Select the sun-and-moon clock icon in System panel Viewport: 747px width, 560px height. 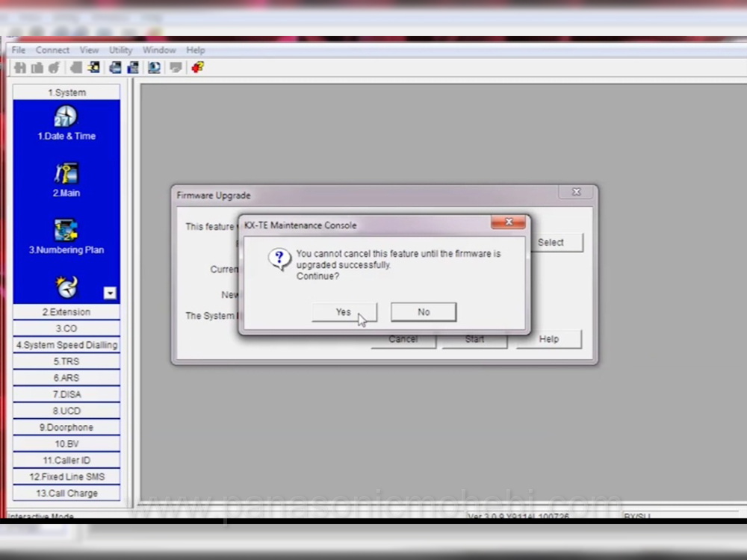[x=66, y=287]
